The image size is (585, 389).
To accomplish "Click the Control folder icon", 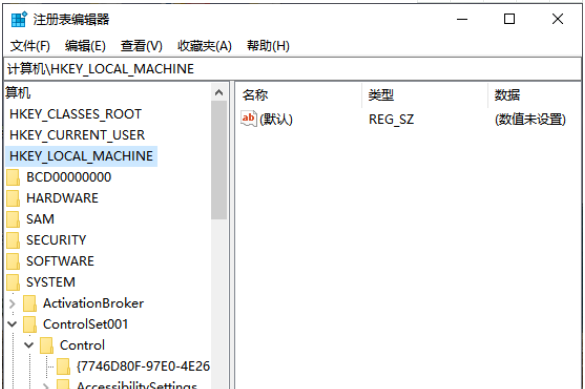I will coord(47,345).
